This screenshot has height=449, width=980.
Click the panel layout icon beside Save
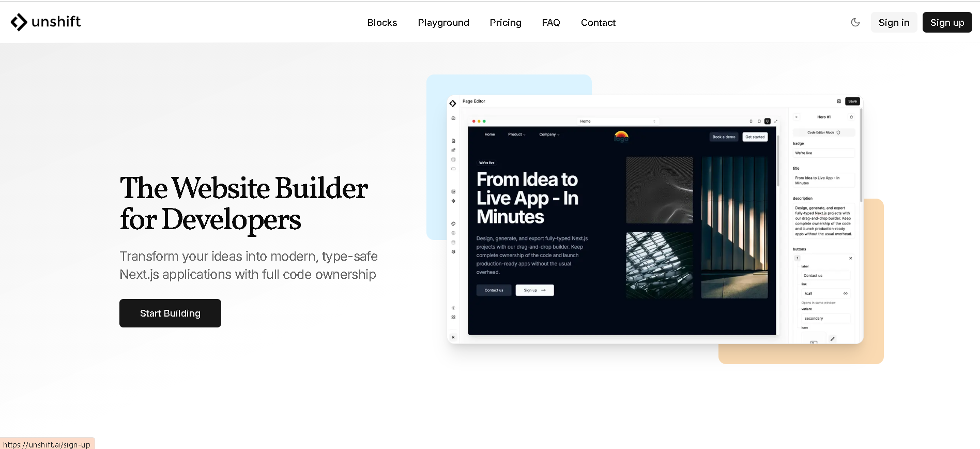pyautogui.click(x=839, y=101)
